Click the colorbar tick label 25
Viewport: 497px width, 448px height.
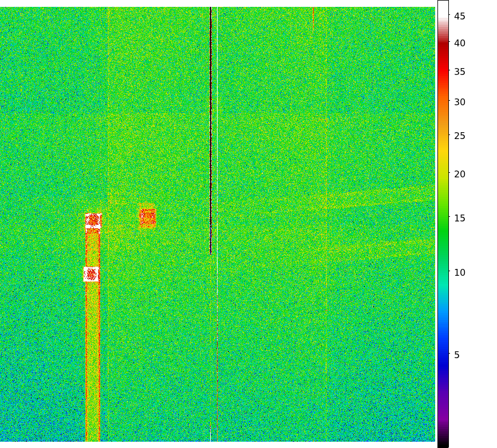[x=460, y=136]
